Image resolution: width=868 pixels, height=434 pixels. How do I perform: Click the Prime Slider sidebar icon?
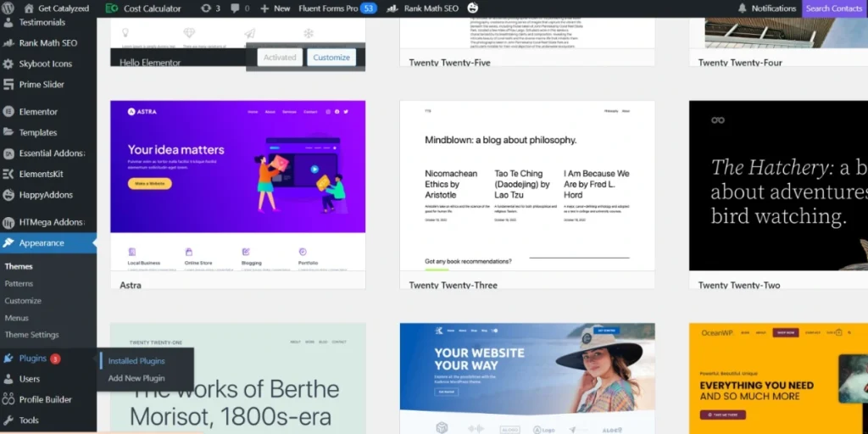(x=8, y=85)
